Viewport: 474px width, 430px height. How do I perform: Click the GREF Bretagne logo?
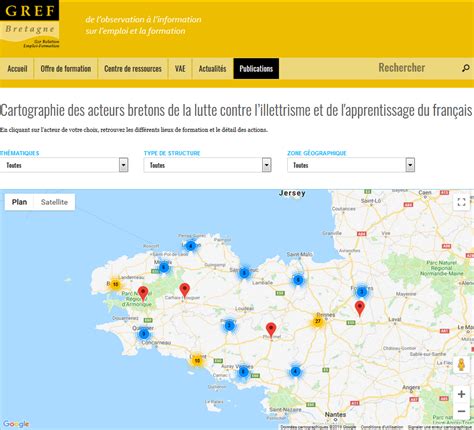click(30, 24)
